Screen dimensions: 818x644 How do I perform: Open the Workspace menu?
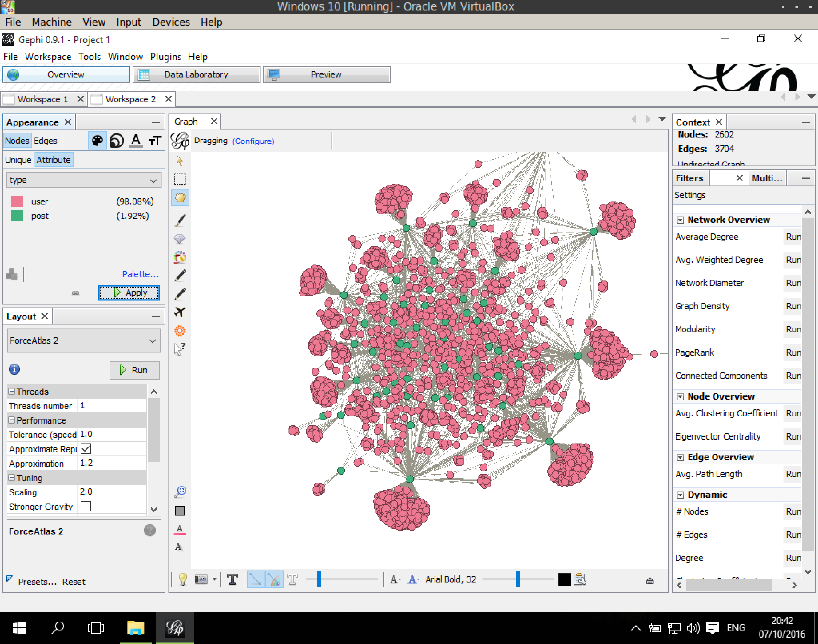48,57
